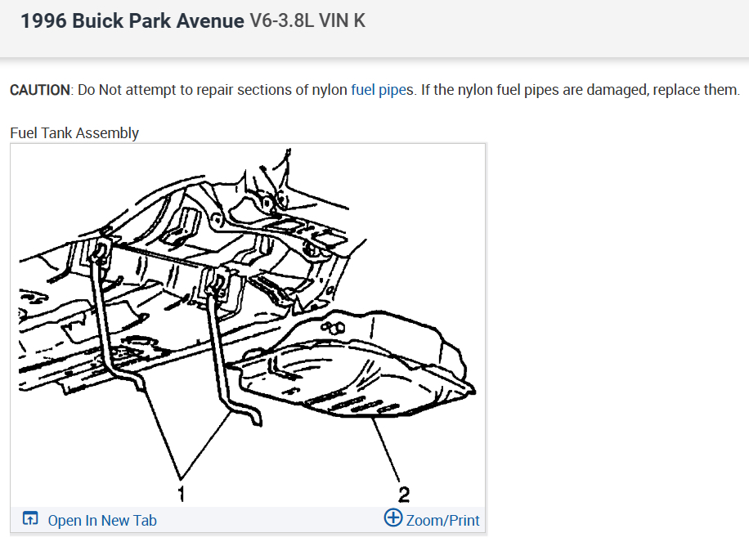Click the V6-3.8L VIN K engine text
This screenshot has width=749, height=560.
(307, 20)
